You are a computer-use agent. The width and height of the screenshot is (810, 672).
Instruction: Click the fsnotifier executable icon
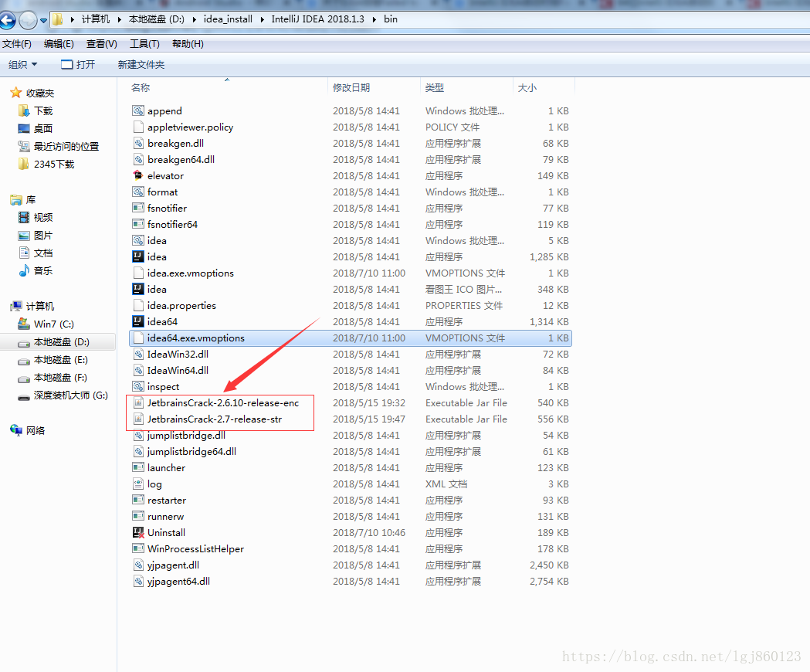click(138, 209)
